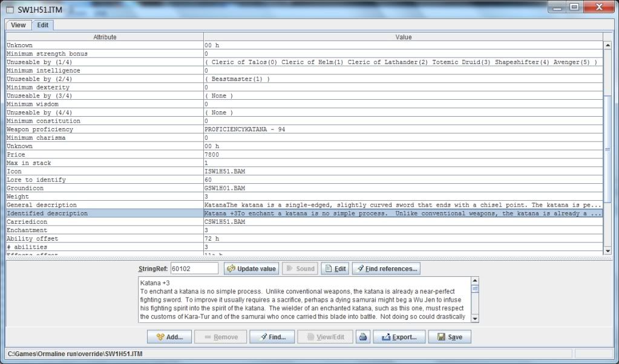Image resolution: width=619 pixels, height=364 pixels.
Task: Open the Export dialog
Action: pos(399,337)
